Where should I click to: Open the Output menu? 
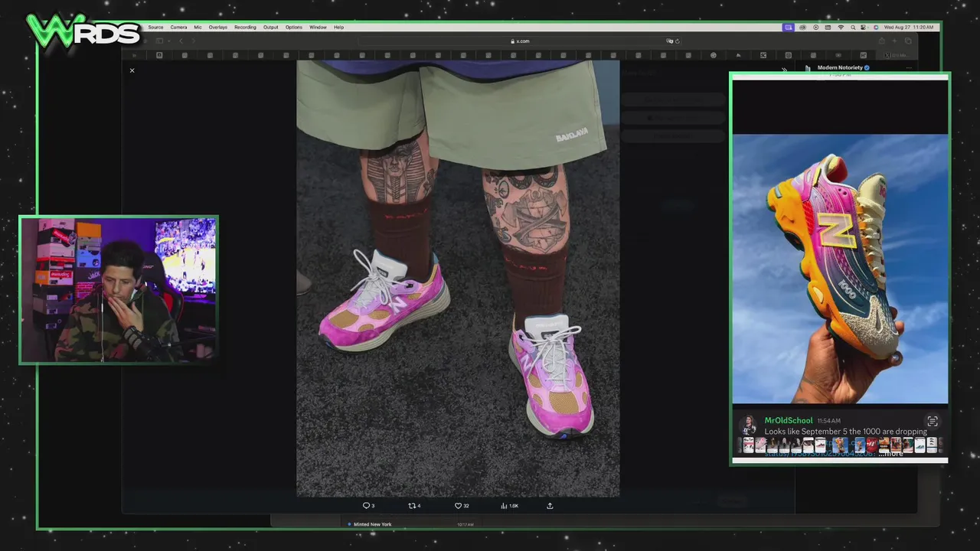pos(271,28)
